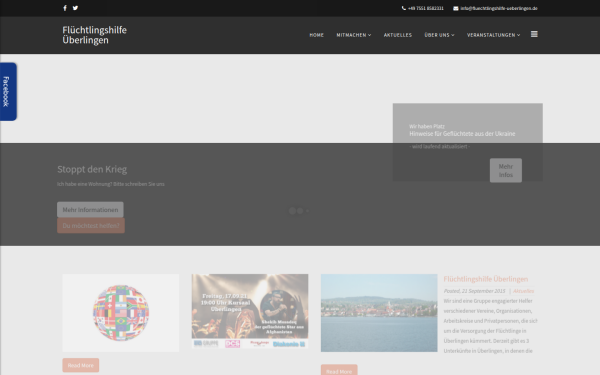The image size is (600, 375).
Task: Open the Aktuelles menu item
Action: (x=398, y=35)
